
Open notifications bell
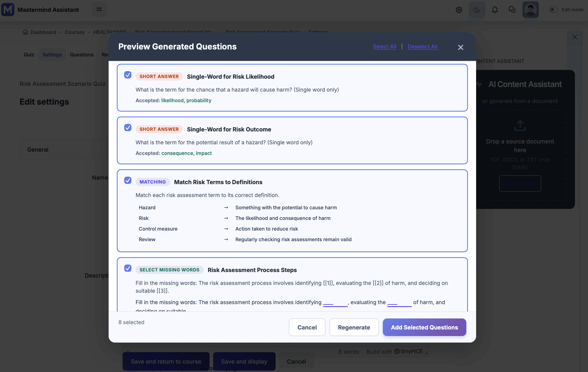[495, 10]
